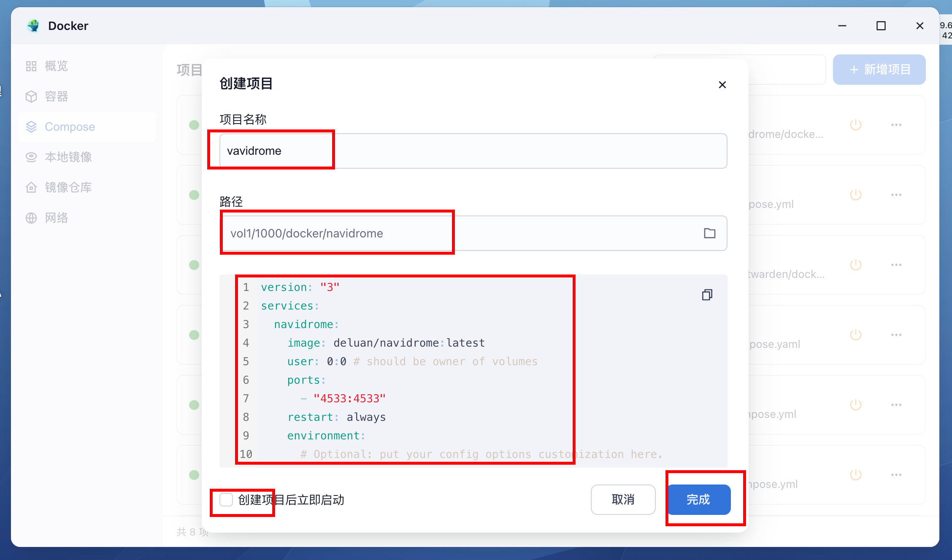This screenshot has width=952, height=560.
Task: Minimize the Docker window
Action: (x=842, y=26)
